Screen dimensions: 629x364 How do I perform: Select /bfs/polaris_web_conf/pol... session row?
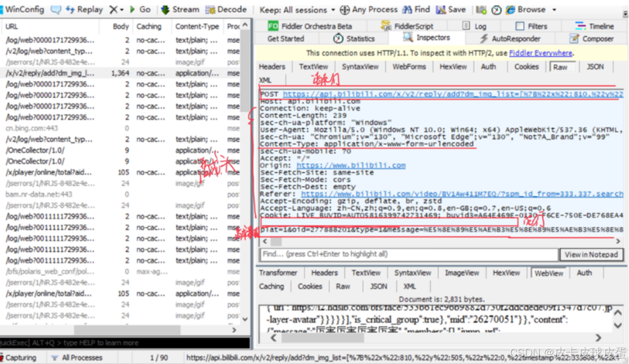[120, 271]
